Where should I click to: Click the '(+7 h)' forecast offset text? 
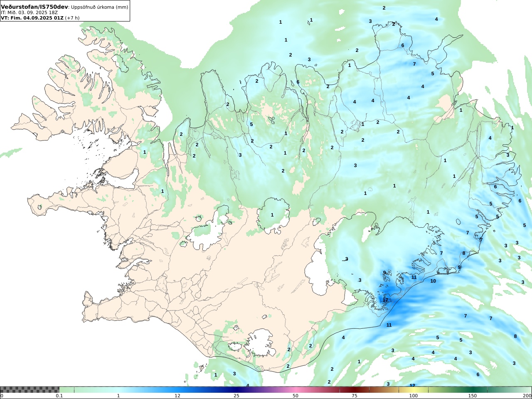(72, 18)
